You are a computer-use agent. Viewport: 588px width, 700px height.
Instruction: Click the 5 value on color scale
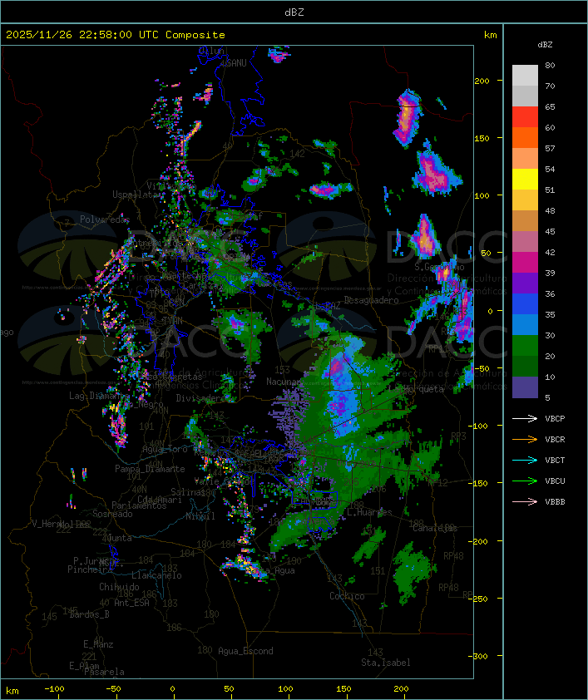click(547, 397)
